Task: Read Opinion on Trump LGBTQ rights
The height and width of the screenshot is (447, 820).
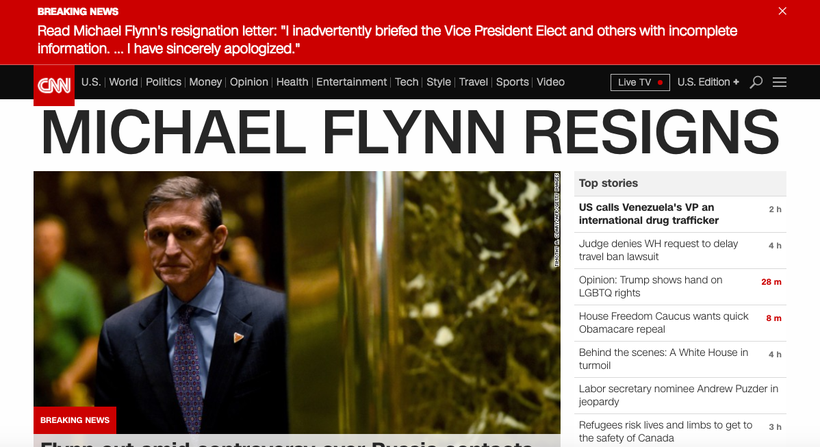Action: 650,286
